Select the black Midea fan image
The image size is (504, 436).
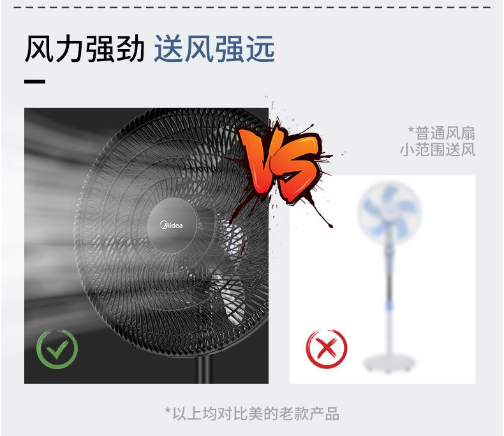[x=146, y=245]
